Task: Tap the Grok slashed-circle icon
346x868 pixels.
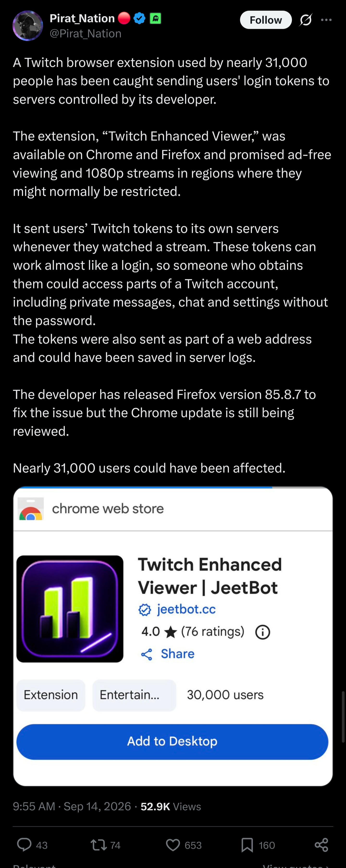Action: [x=306, y=20]
